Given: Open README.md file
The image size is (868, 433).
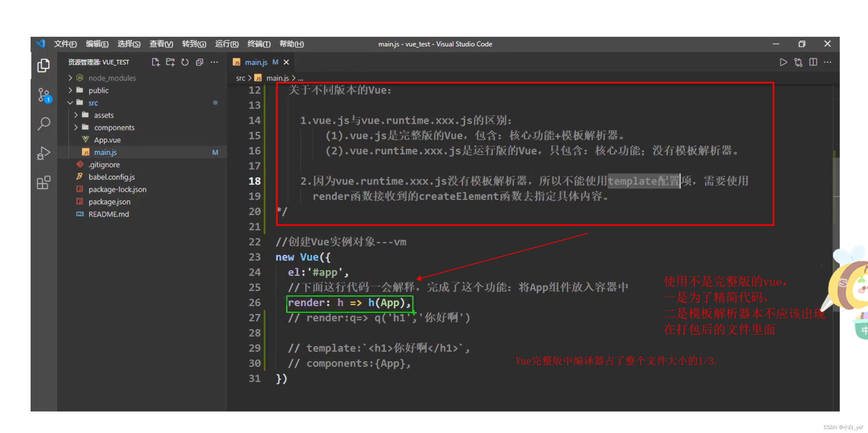Looking at the screenshot, I should (108, 214).
